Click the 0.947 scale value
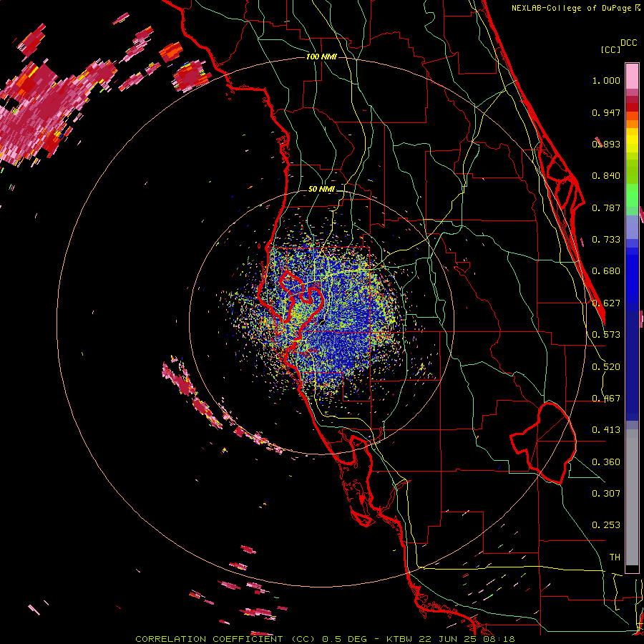 point(606,112)
